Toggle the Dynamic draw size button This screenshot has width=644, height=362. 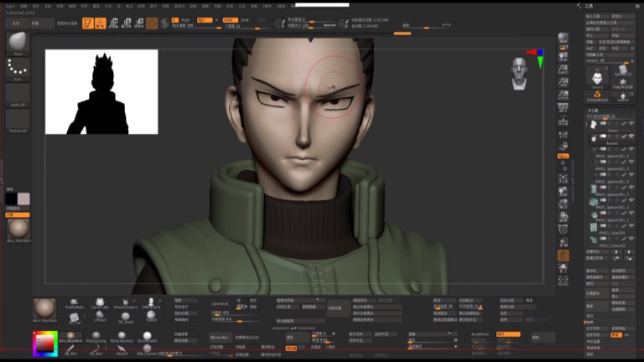pyautogui.click(x=330, y=25)
